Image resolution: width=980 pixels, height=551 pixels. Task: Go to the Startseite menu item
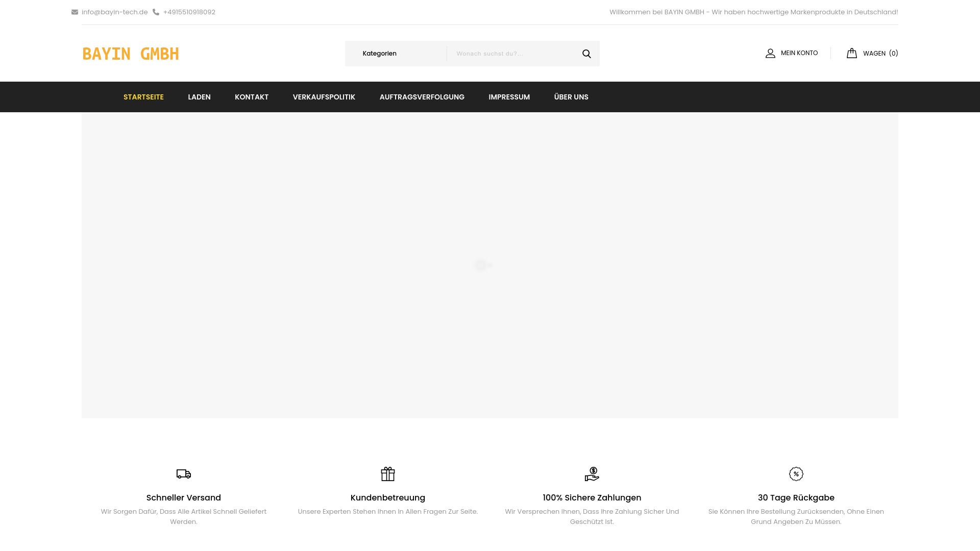tap(143, 97)
